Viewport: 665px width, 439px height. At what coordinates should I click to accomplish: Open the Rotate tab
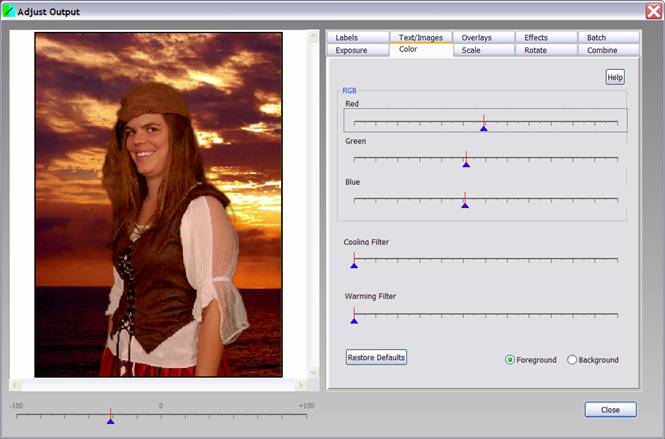(546, 50)
